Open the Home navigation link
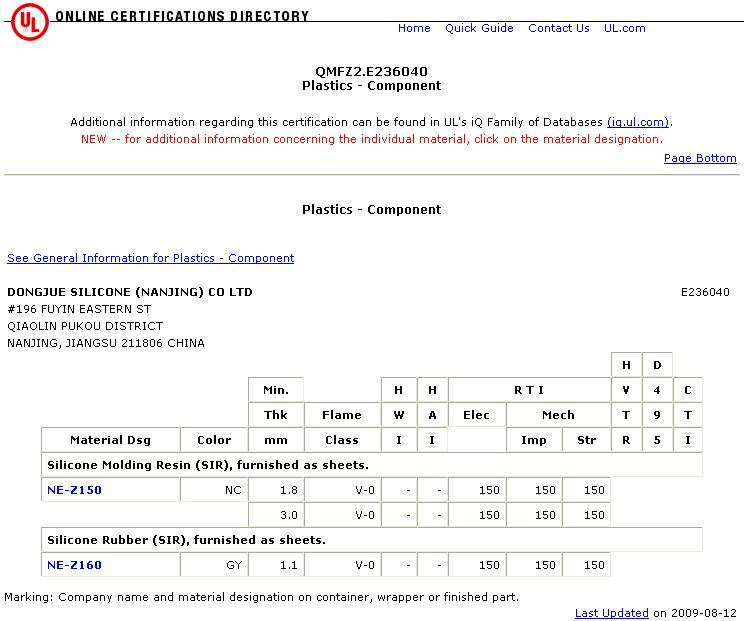Image resolution: width=748 pixels, height=621 pixels. (414, 28)
